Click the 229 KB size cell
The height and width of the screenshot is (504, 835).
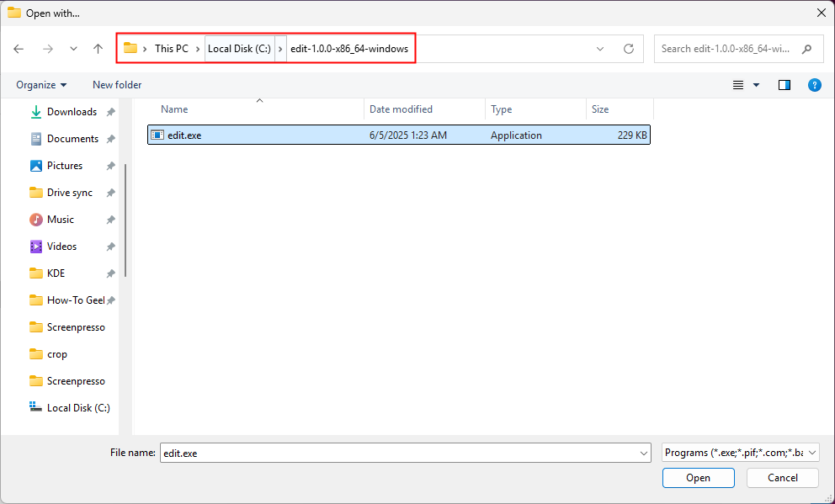(x=632, y=135)
